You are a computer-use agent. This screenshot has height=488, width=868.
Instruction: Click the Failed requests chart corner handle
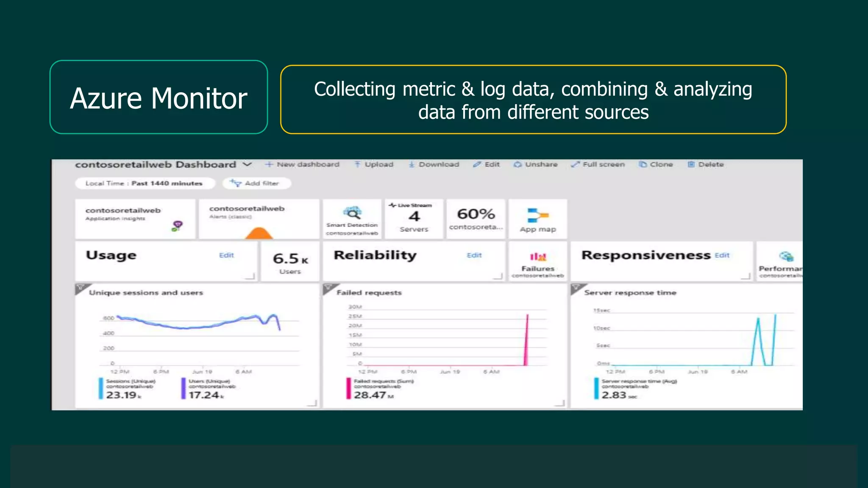(560, 403)
